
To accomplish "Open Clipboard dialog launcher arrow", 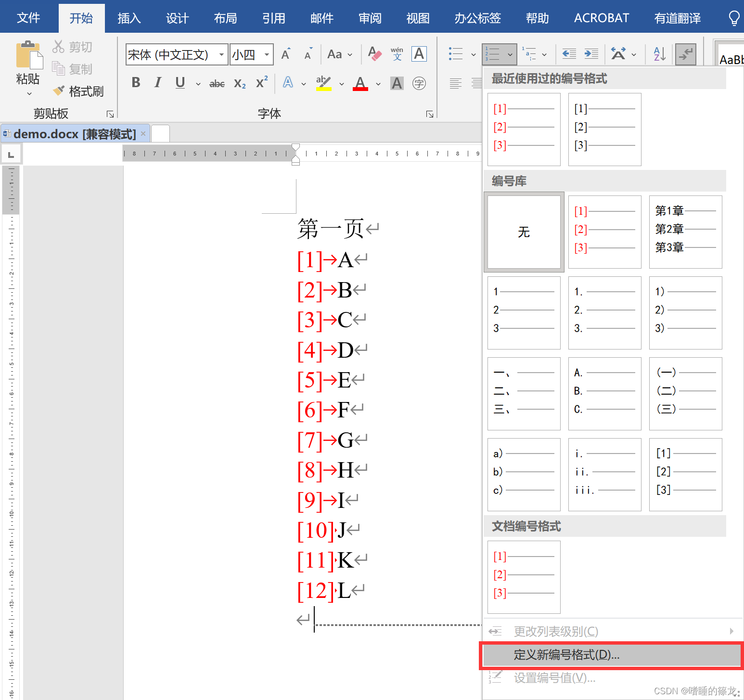I will 110,114.
